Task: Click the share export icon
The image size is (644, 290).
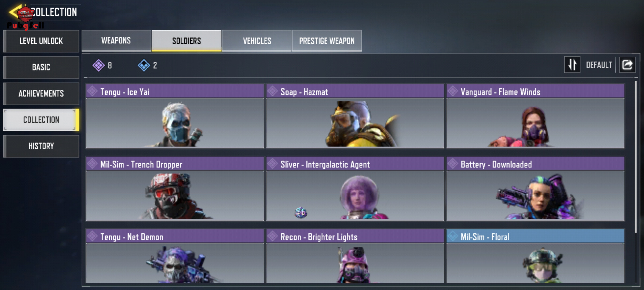Action: pyautogui.click(x=627, y=65)
